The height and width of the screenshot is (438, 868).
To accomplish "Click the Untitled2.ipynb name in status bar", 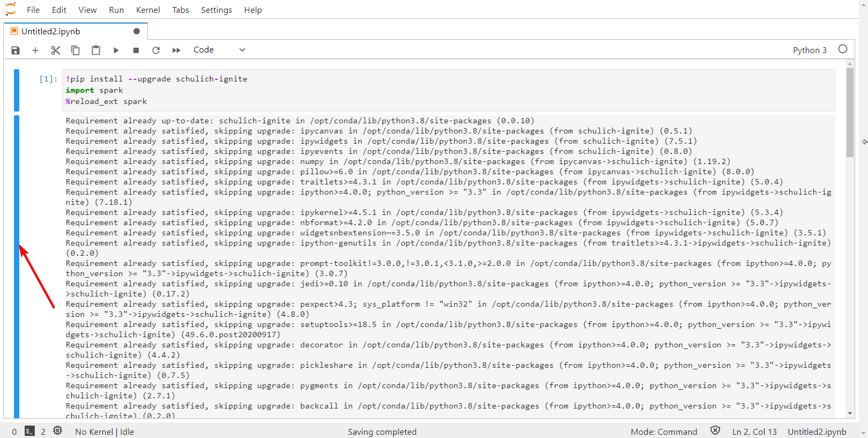I will 817,432.
